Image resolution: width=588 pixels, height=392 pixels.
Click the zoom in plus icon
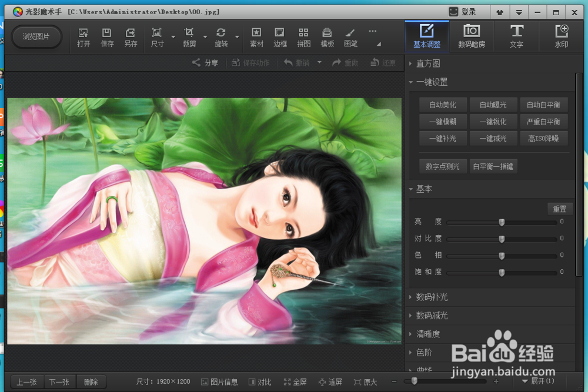point(496,381)
